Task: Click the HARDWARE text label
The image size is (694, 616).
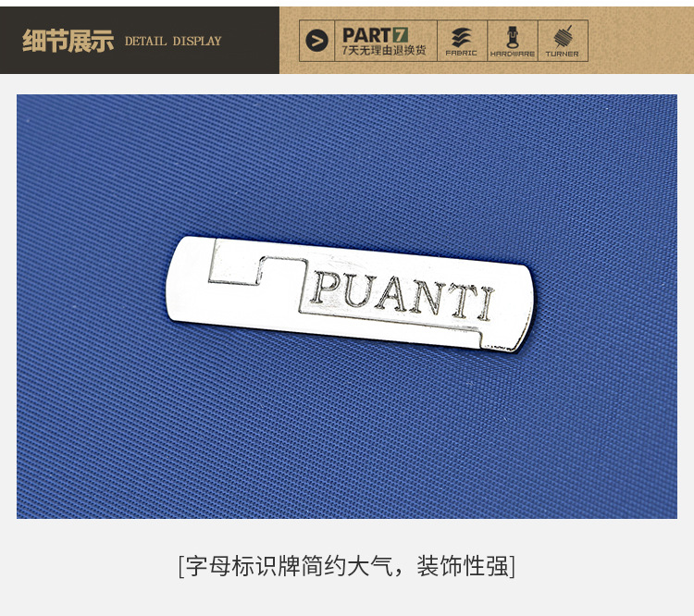Action: click(x=513, y=54)
